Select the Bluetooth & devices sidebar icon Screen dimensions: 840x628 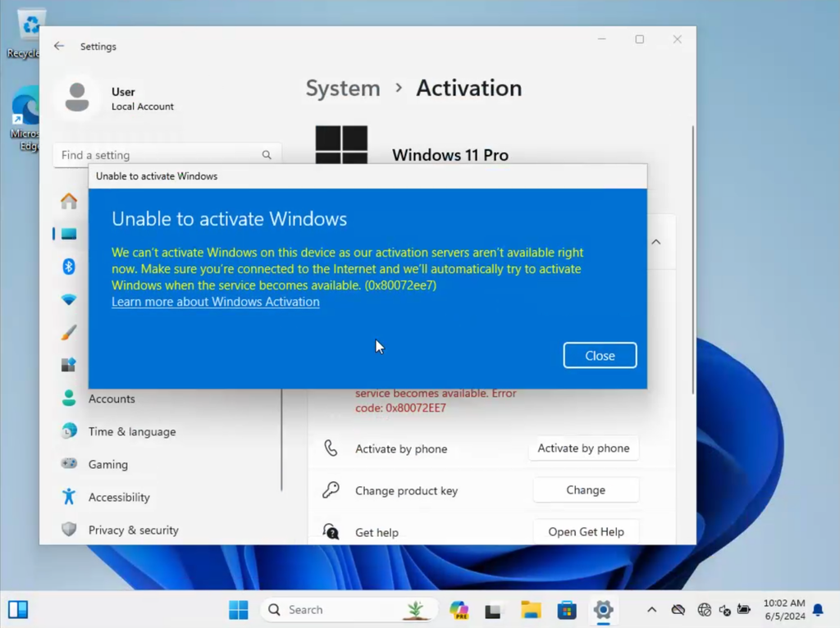tap(69, 266)
